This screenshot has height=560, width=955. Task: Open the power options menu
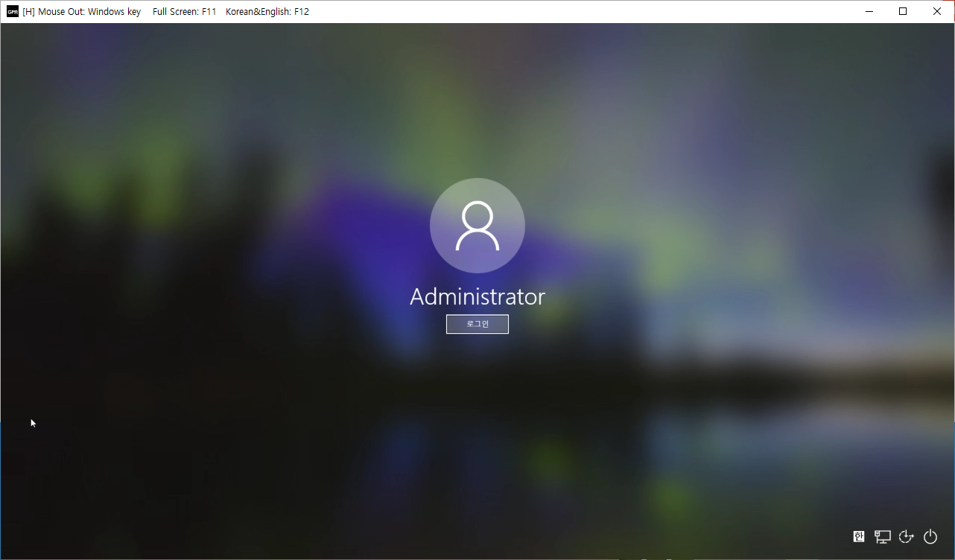click(930, 536)
